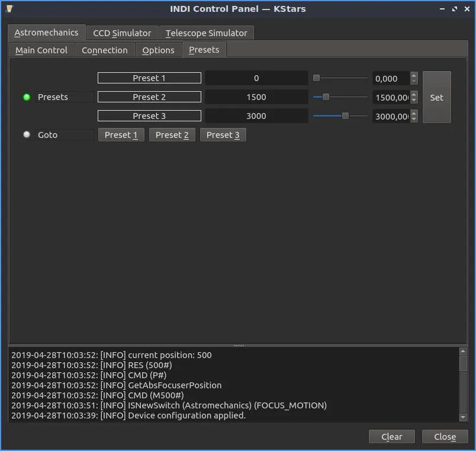Viewport: 476px width, 451px height.
Task: Go to the Main Control tab
Action: pos(41,50)
